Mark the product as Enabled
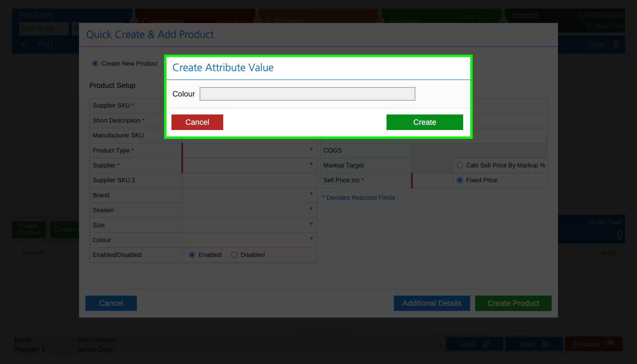637x364 pixels. 192,255
